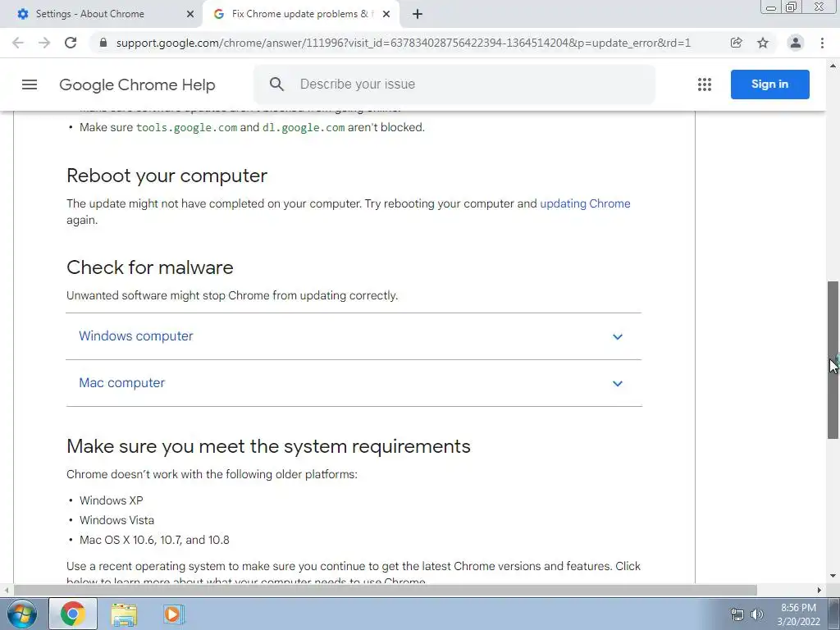Close the Settings - About Chrome tab
This screenshot has width=840, height=630.
pos(190,15)
